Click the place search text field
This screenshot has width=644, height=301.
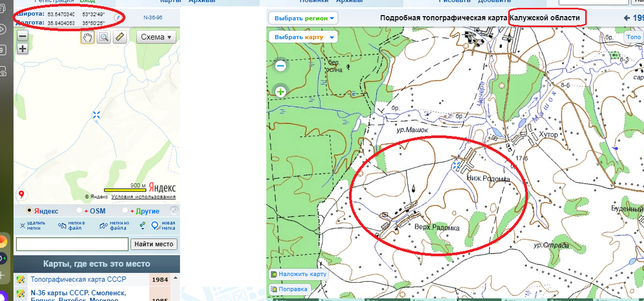click(x=72, y=244)
